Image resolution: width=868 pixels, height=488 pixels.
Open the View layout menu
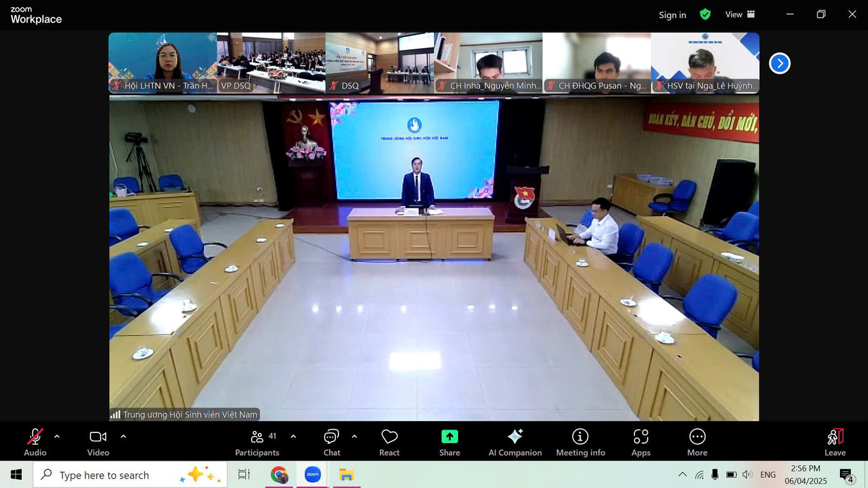tap(740, 14)
